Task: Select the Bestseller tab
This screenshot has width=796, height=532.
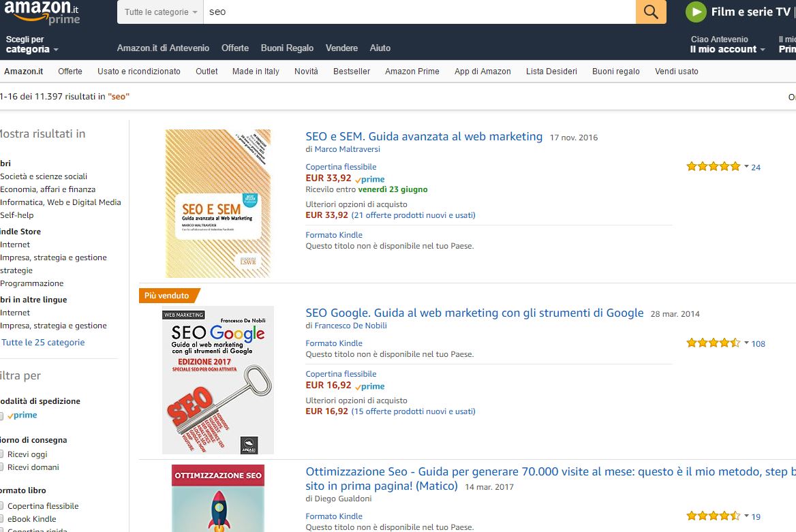Action: pos(351,72)
